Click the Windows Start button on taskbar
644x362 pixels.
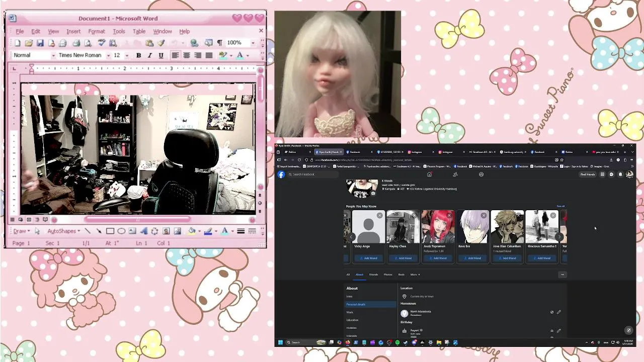click(281, 342)
